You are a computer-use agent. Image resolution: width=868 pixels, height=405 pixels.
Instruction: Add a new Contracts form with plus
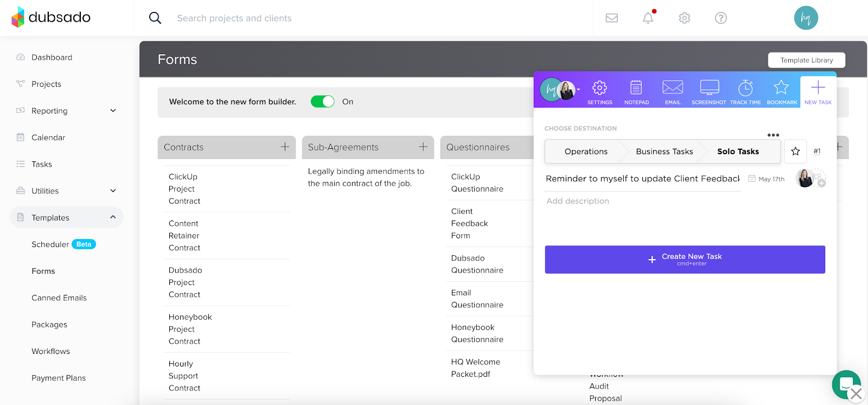click(x=285, y=147)
